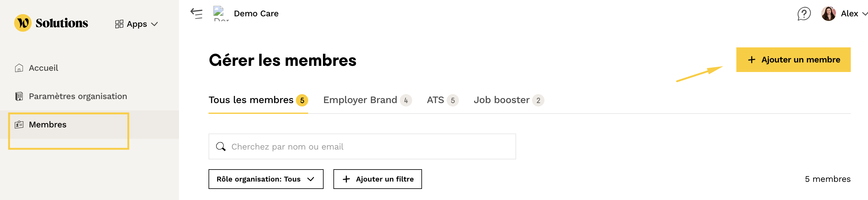Click the Membres ID card icon

pyautogui.click(x=19, y=125)
